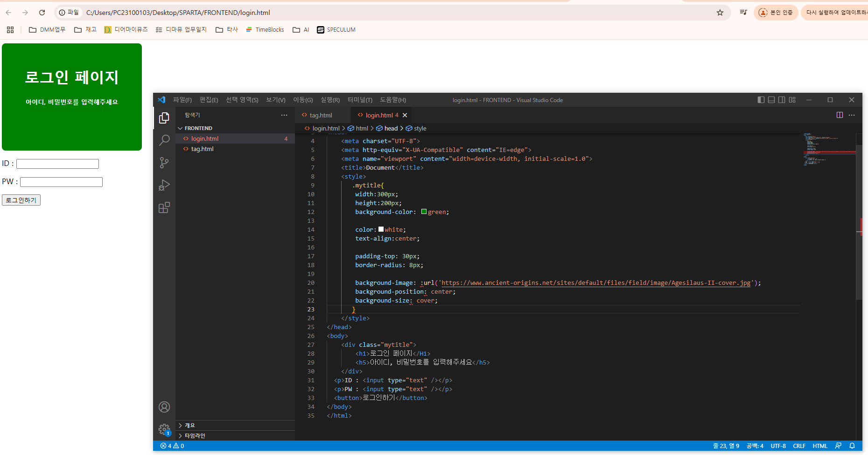Open the Explorer view in VS Code

coord(164,118)
